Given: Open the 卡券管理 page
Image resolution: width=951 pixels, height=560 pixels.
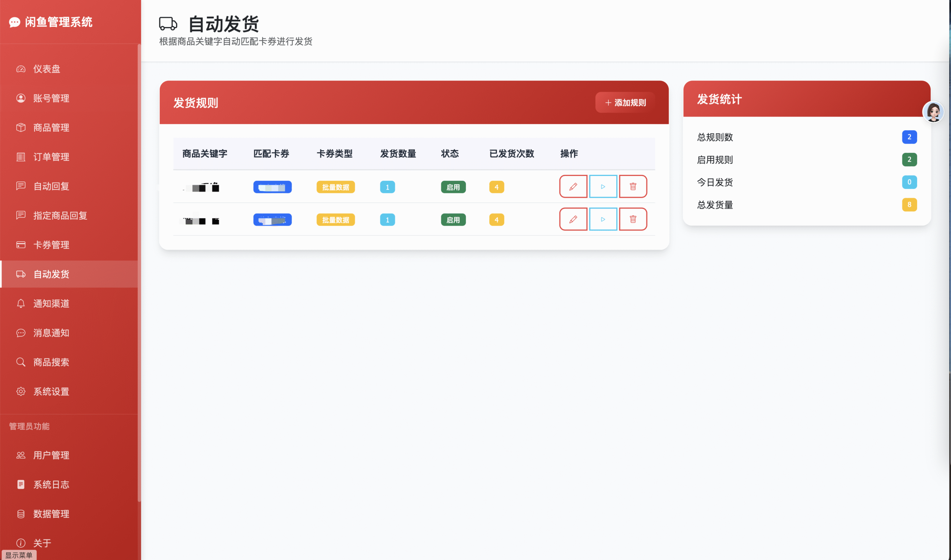Looking at the screenshot, I should pyautogui.click(x=51, y=245).
